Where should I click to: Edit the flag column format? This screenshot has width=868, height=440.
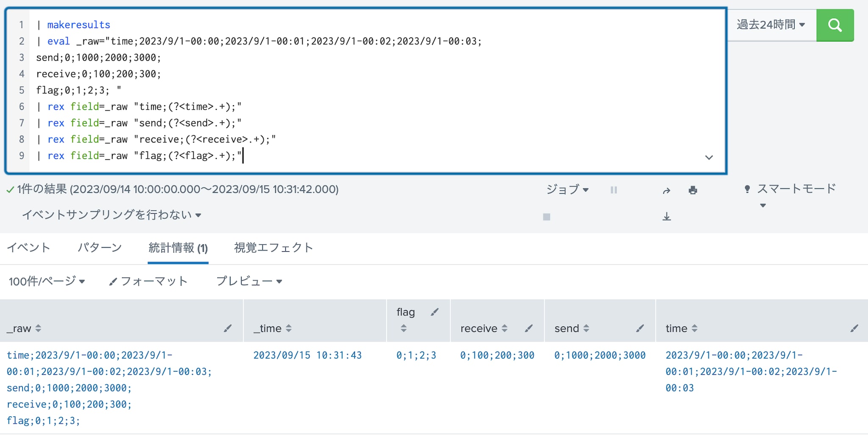434,312
